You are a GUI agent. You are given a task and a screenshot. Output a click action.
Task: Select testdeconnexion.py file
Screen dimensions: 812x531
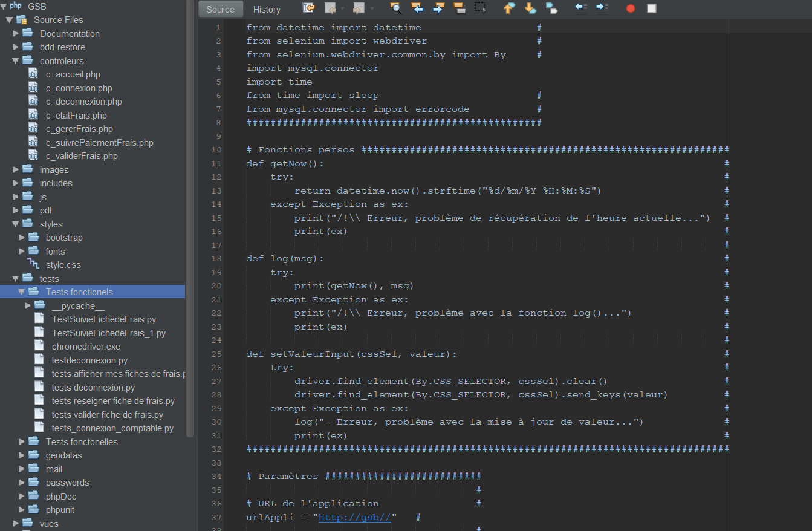tap(89, 360)
